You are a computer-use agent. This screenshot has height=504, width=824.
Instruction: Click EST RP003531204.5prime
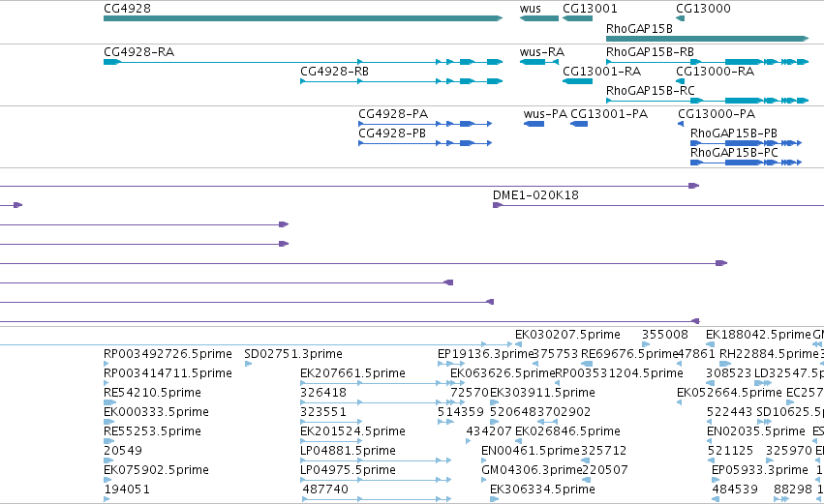[619, 373]
